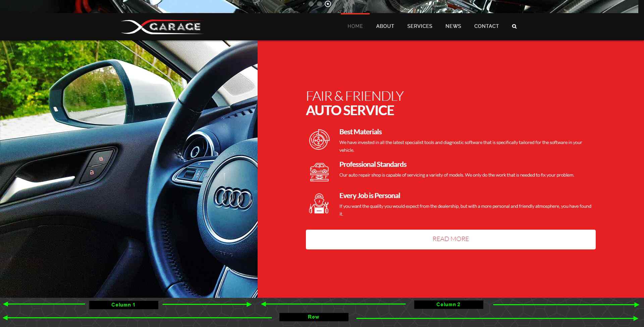Viewport: 644px width, 327px height.
Task: Navigate to the NEWS page
Action: (453, 26)
